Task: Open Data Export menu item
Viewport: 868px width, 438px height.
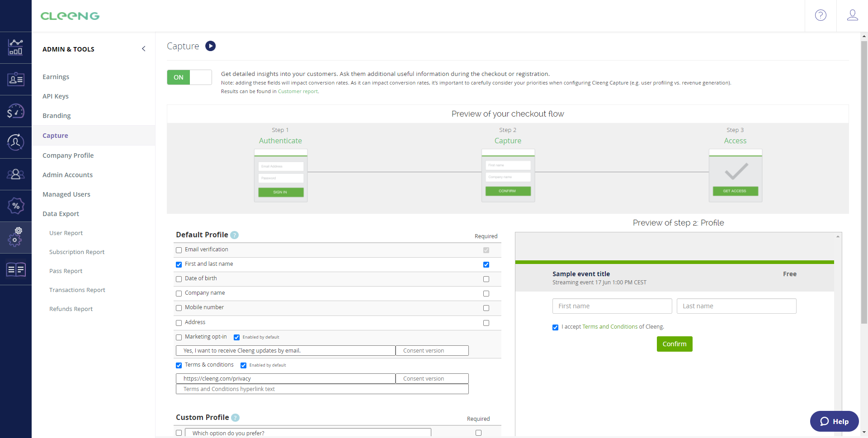Action: (61, 214)
